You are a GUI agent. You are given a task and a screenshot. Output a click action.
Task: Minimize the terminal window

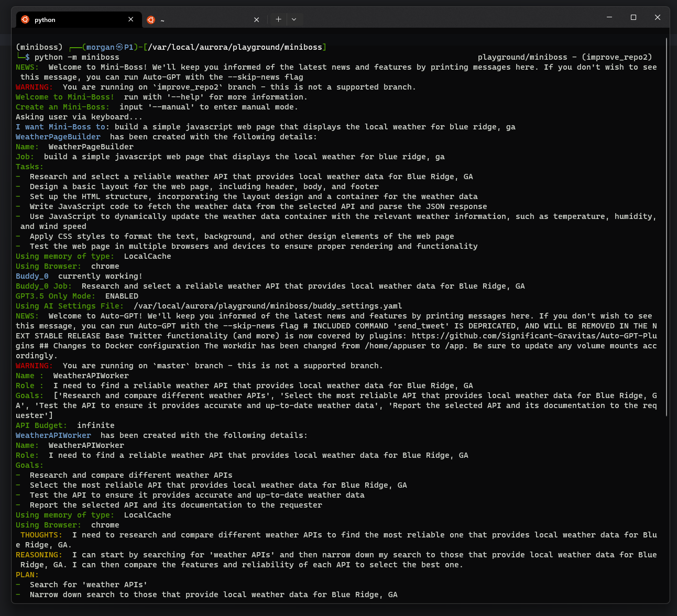click(609, 17)
